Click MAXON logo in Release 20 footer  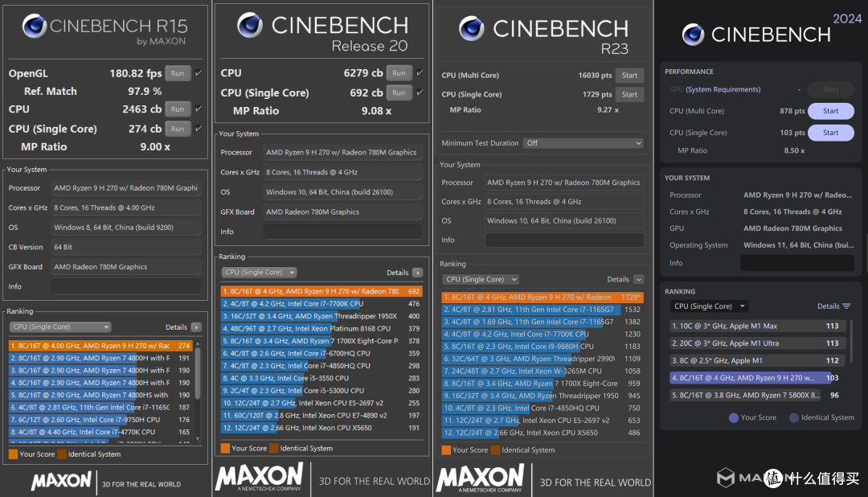pos(259,478)
